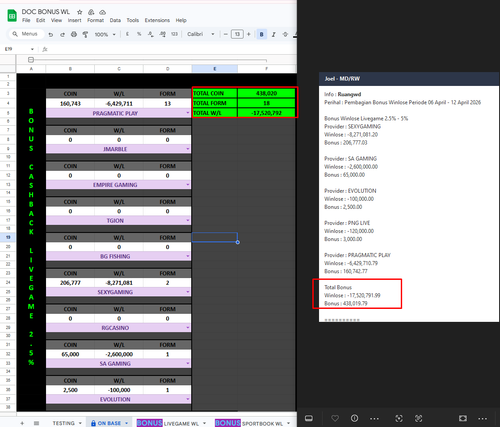Open the Insert menu
Screen dimensions: 500x427
[x=74, y=20]
